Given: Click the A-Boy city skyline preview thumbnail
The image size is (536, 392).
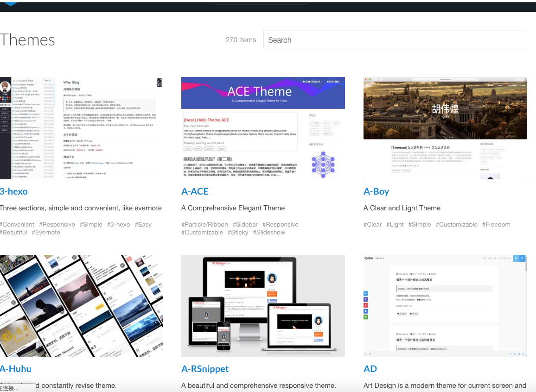Looking at the screenshot, I should click(x=445, y=128).
